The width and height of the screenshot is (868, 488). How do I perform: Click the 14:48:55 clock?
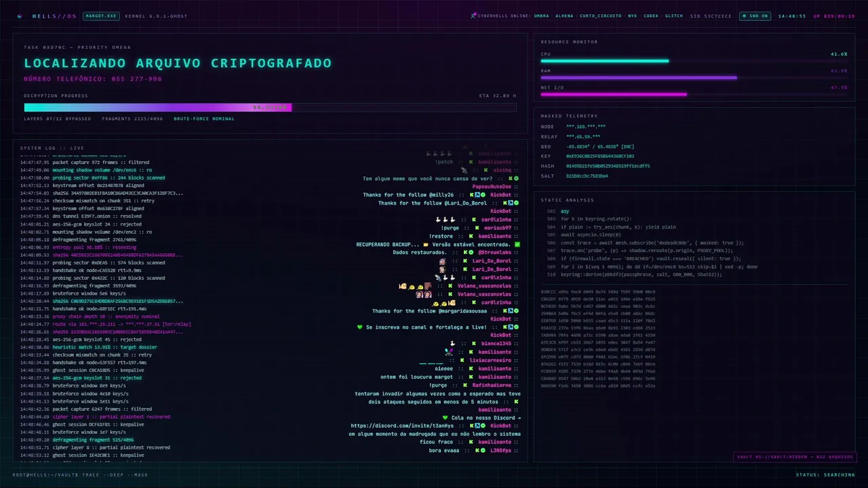tap(792, 16)
